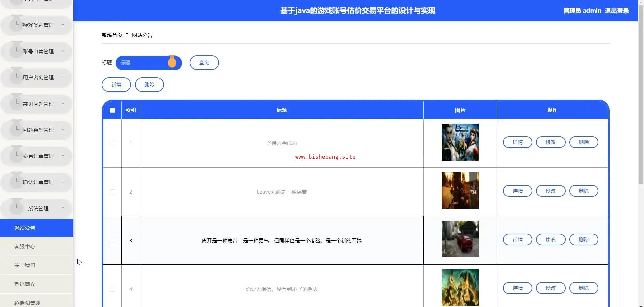
Task: Check the checkbox for row 4
Action: (112, 289)
